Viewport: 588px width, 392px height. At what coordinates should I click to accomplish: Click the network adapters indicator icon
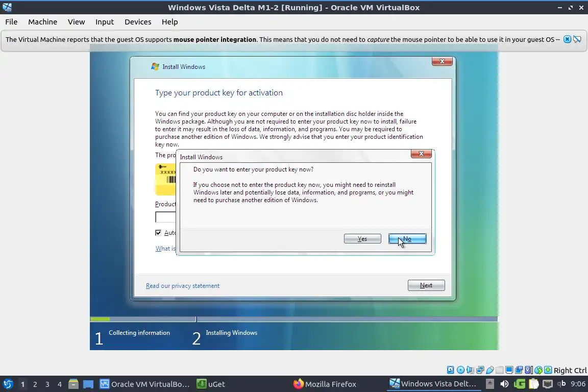(480, 370)
